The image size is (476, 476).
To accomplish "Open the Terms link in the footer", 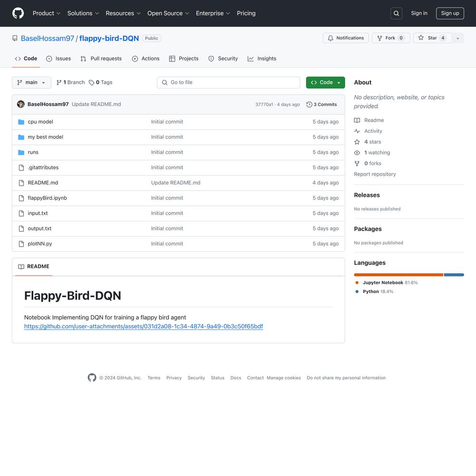I will (154, 377).
